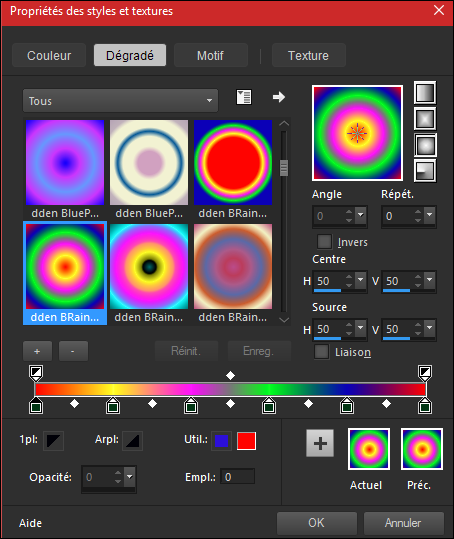Click the foreground 1pl gradient stop icon
454x539 pixels.
click(x=54, y=441)
